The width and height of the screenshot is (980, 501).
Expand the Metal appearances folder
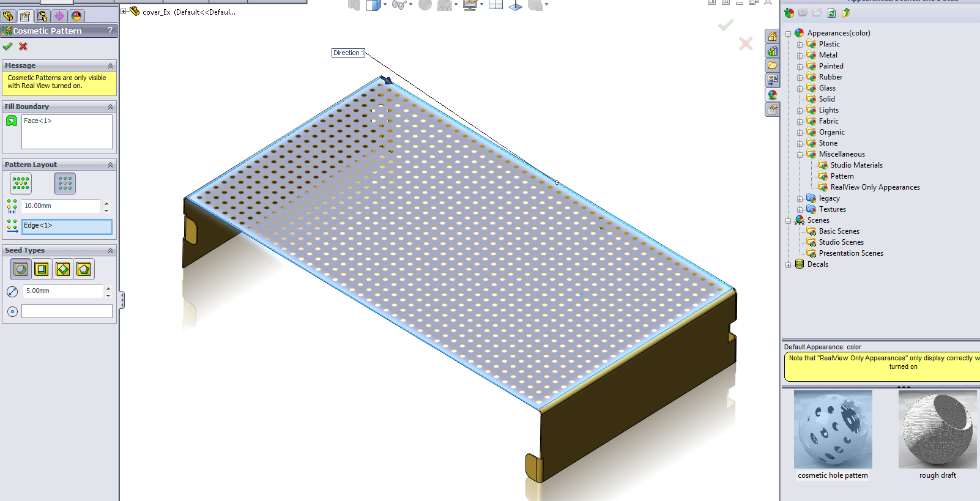[x=800, y=56]
